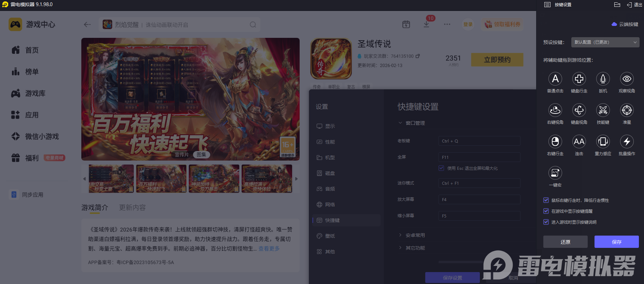Open 榜单 rankings in sidebar
Screen dimensions: 644x284
click(x=25, y=72)
